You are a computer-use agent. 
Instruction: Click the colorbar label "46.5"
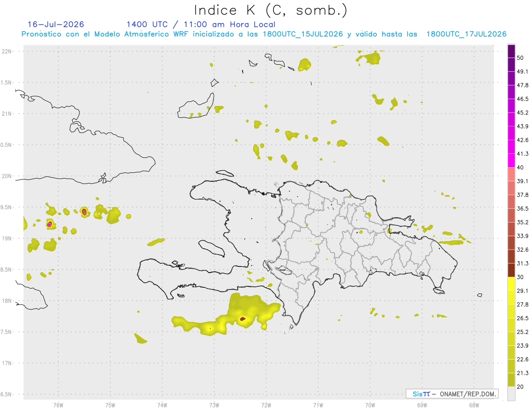[523, 99]
